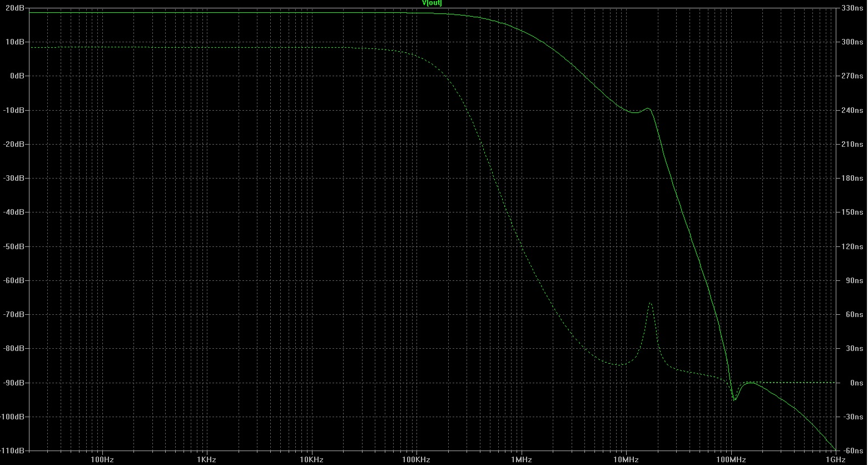Click the -110dB gain axis label
The image size is (868, 465).
[x=11, y=451]
